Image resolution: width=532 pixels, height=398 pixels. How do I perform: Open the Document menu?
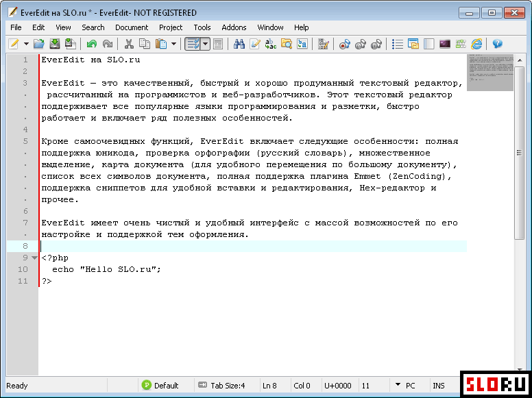(x=132, y=27)
